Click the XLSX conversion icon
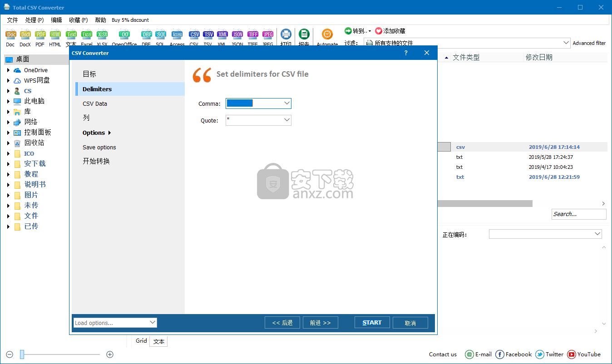 102,34
